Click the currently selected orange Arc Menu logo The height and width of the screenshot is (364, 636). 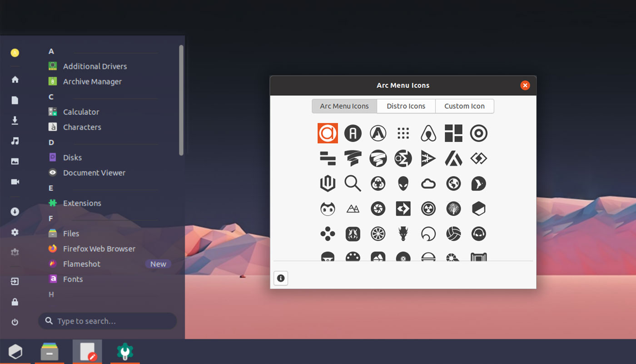pos(328,133)
